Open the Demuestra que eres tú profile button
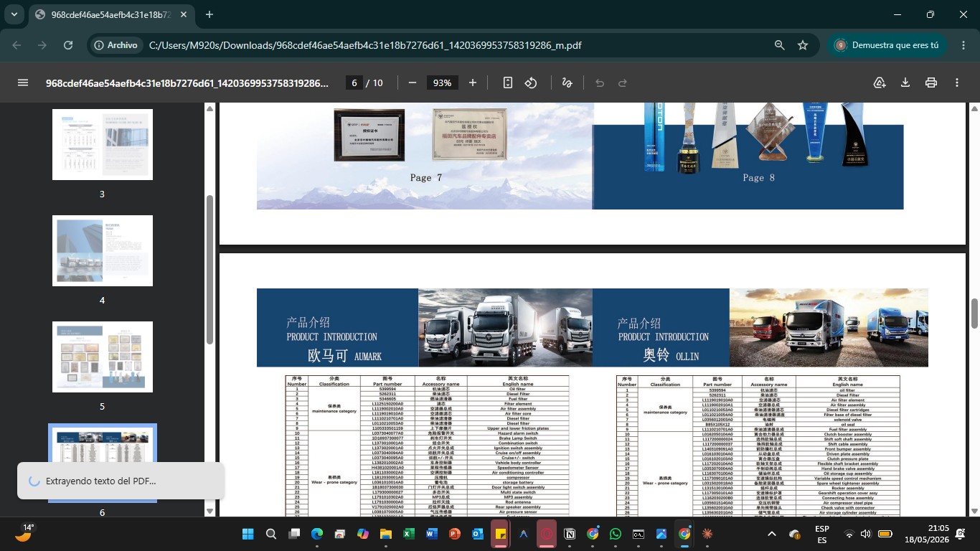Screen dimensions: 980x551 [887, 45]
